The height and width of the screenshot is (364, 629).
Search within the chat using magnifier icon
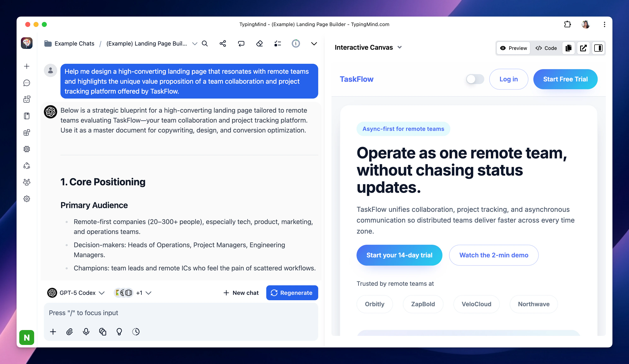point(205,44)
